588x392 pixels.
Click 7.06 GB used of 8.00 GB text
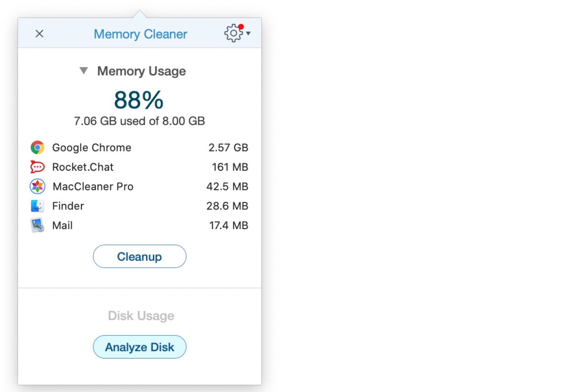tap(140, 121)
